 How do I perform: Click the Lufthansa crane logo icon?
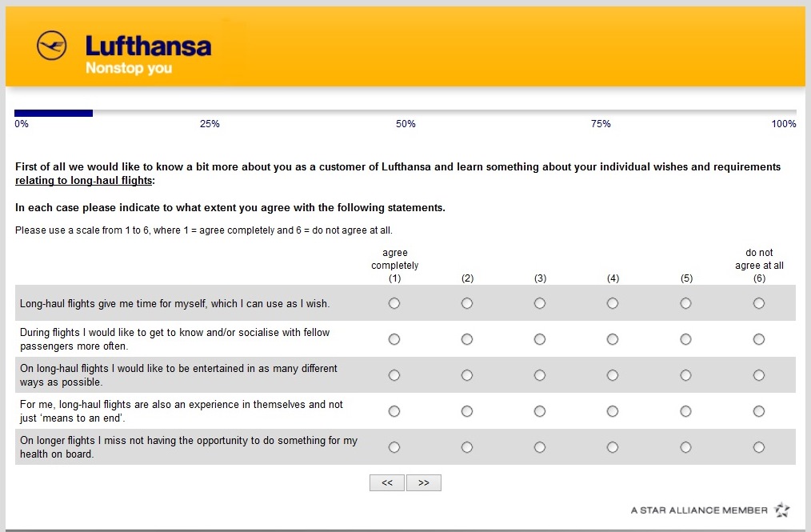[52, 46]
